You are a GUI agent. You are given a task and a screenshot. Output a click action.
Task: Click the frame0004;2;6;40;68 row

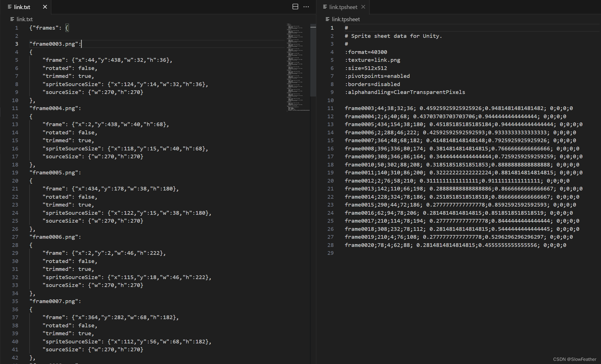455,116
